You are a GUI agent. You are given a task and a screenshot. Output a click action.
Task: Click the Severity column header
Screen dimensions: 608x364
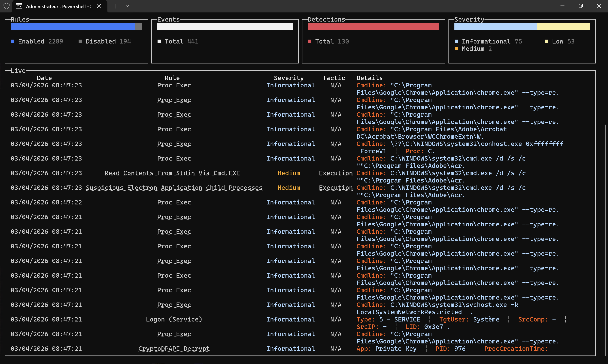click(289, 78)
